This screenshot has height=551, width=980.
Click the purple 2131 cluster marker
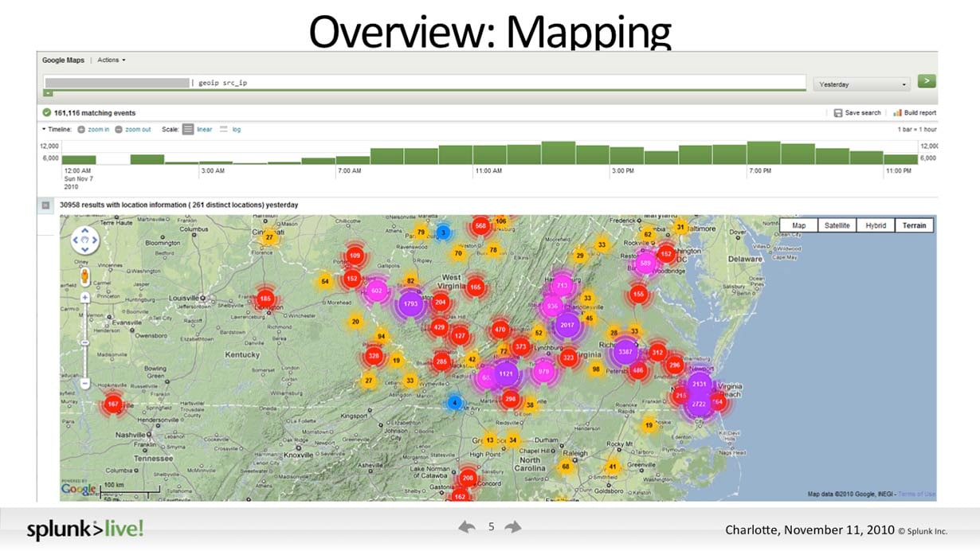[700, 384]
